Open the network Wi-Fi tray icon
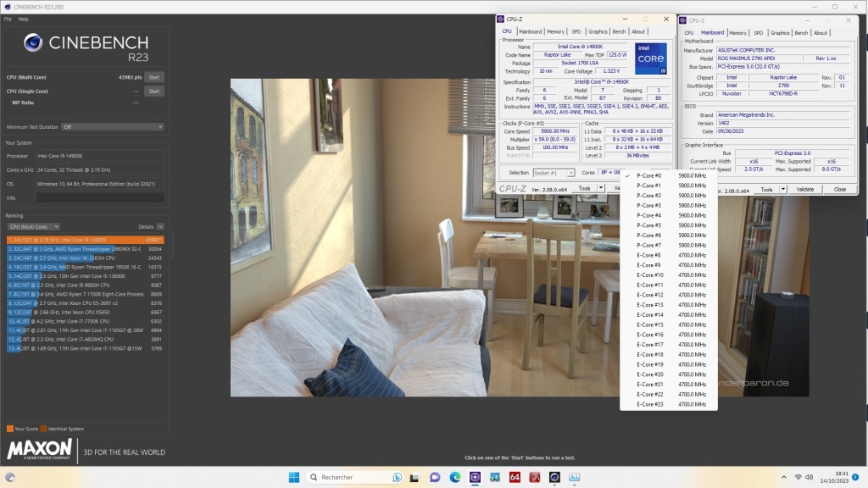The height and width of the screenshot is (488, 868). (x=798, y=477)
